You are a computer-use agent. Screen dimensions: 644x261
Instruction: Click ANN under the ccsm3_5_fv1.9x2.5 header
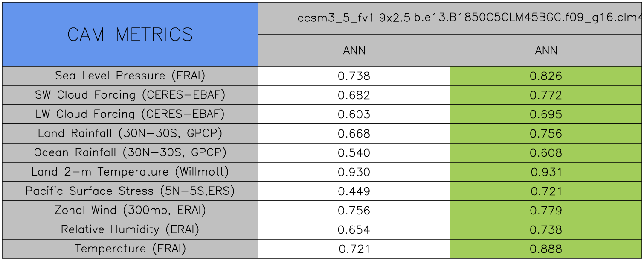coord(354,50)
